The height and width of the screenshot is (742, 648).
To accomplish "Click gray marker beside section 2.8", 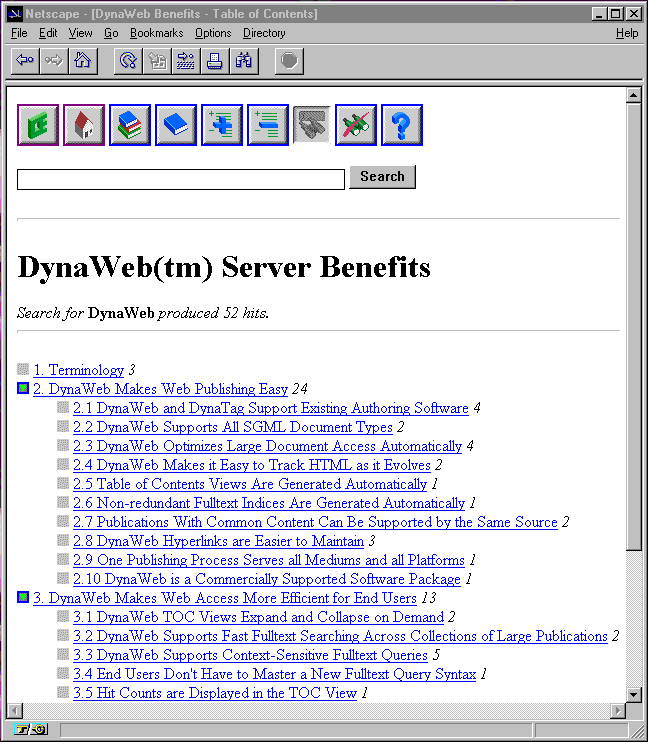I will tap(63, 540).
